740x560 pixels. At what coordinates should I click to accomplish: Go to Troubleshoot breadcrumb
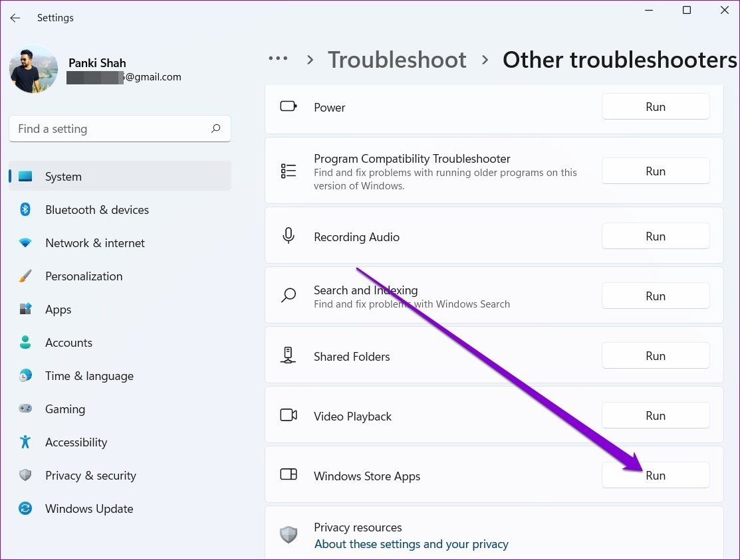[397, 60]
